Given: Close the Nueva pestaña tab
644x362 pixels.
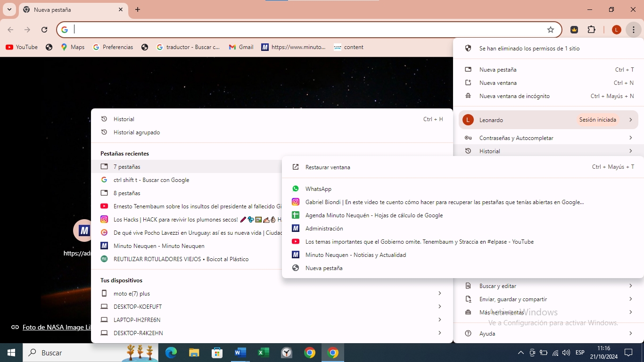Looking at the screenshot, I should coord(121,9).
